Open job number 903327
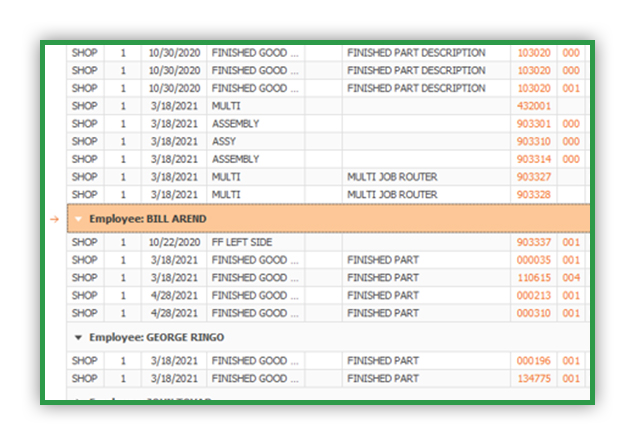 [534, 177]
